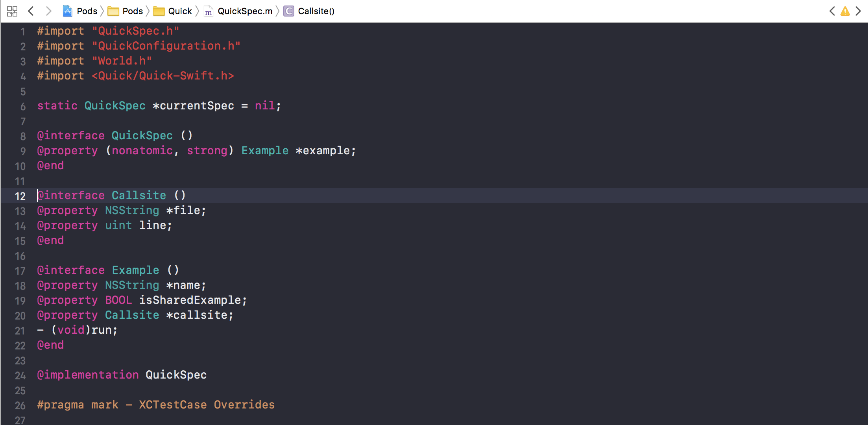Click @implementation keyword on line 24
The height and width of the screenshot is (425, 868).
pos(88,375)
